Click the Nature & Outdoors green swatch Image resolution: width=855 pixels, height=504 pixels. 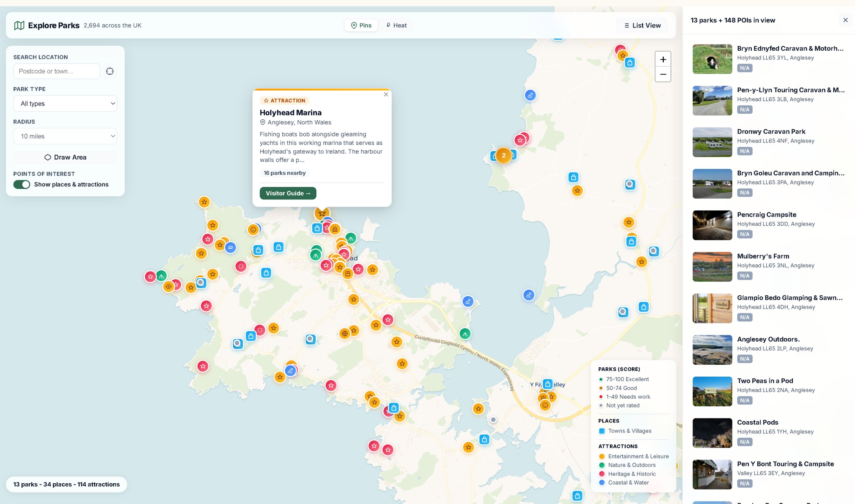[602, 465]
